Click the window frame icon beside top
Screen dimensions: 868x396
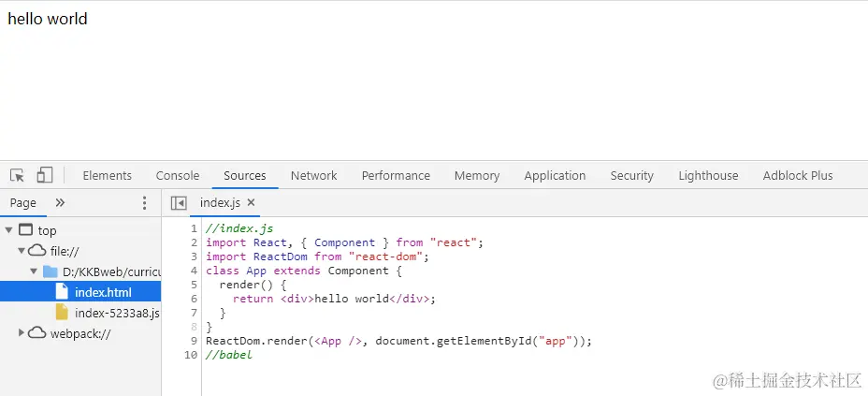pyautogui.click(x=25, y=230)
